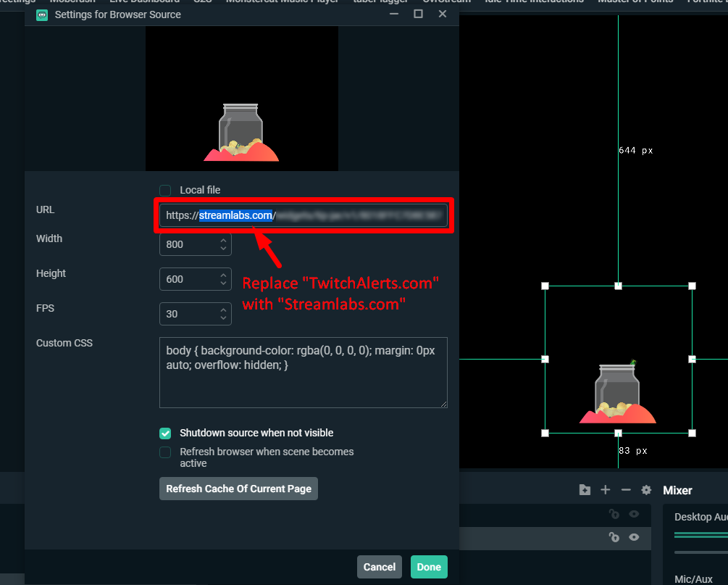Maximize the Settings for Browser Source window

[418, 14]
